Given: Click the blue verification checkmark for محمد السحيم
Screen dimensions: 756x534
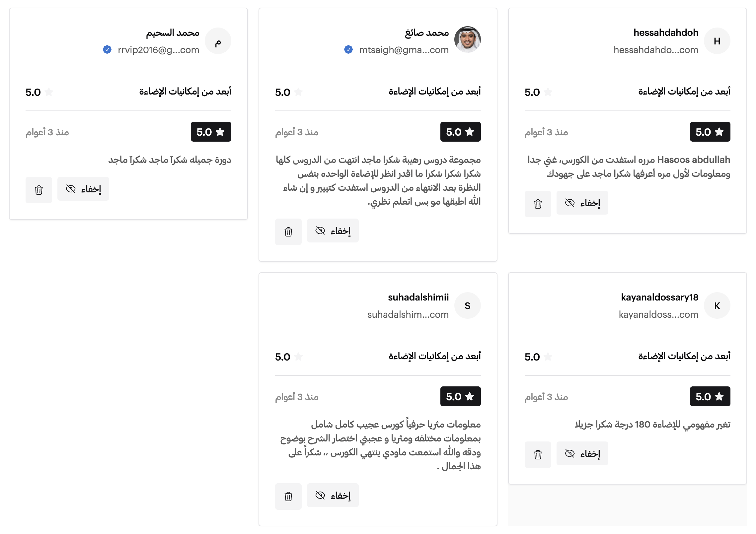Looking at the screenshot, I should coord(107,50).
